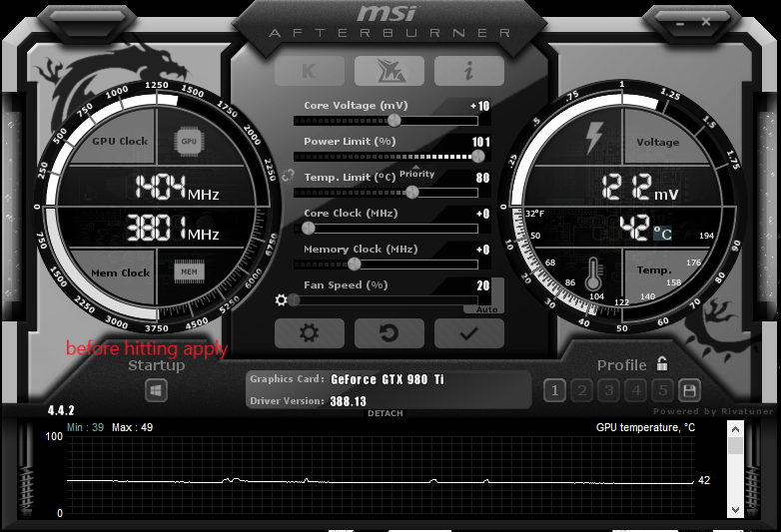The width and height of the screenshot is (781, 532).
Task: Click the fan speed gear icon
Action: point(281,300)
